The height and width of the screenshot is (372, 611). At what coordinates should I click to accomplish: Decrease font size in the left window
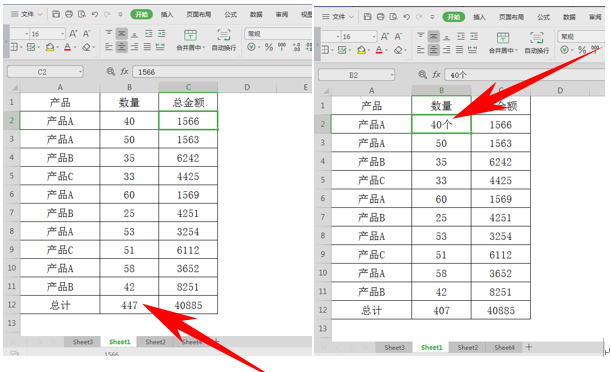87,34
